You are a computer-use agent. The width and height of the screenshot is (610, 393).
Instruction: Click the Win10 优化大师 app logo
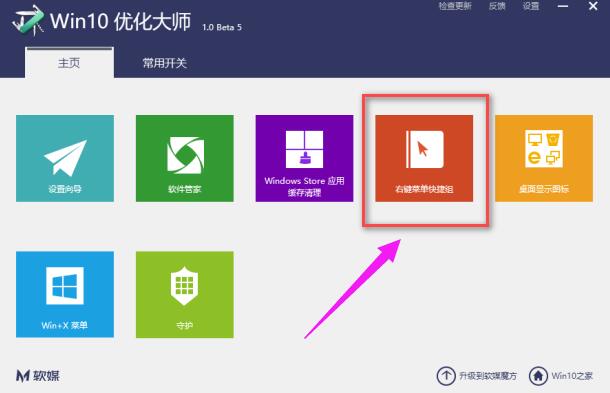click(x=28, y=21)
